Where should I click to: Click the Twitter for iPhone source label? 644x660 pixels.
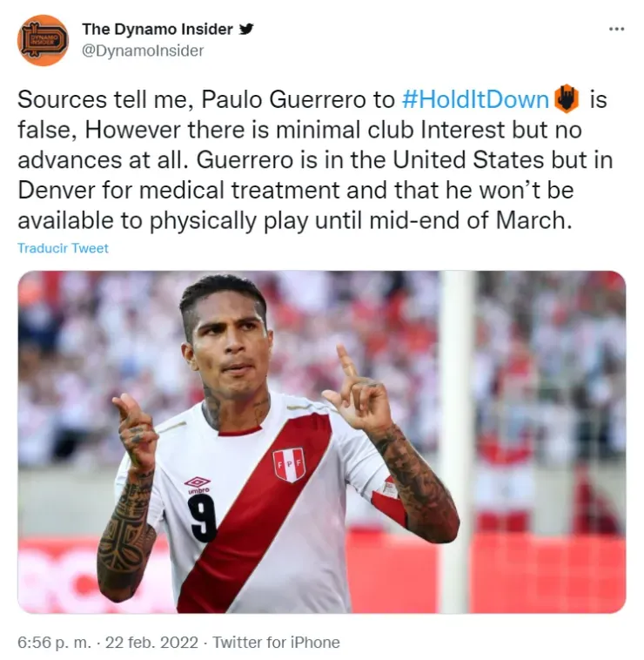pos(276,643)
